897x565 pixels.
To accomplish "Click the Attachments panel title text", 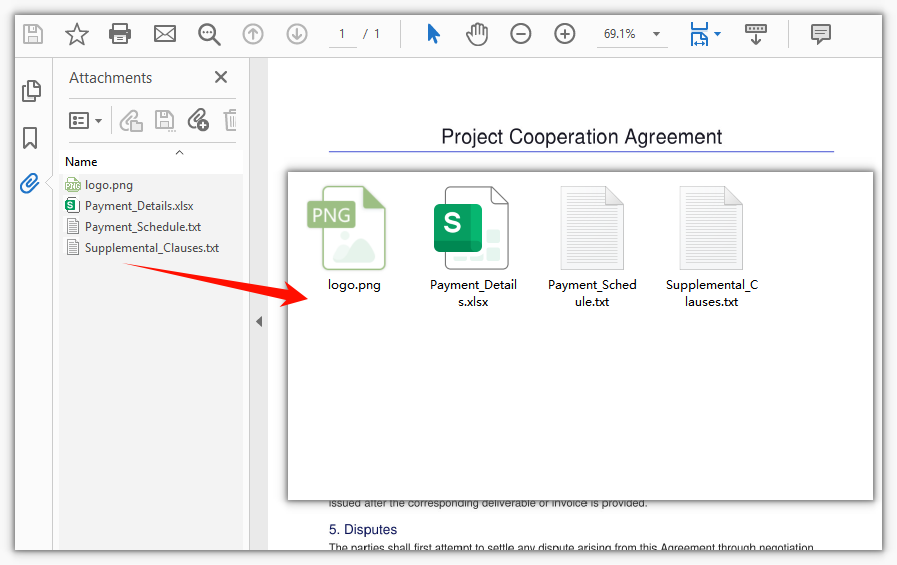I will click(x=110, y=78).
